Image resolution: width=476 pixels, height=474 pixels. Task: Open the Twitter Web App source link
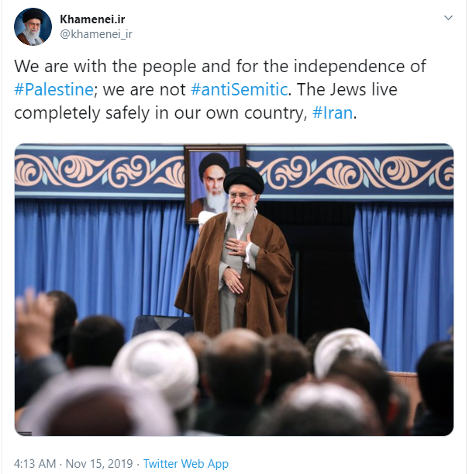pos(186,464)
